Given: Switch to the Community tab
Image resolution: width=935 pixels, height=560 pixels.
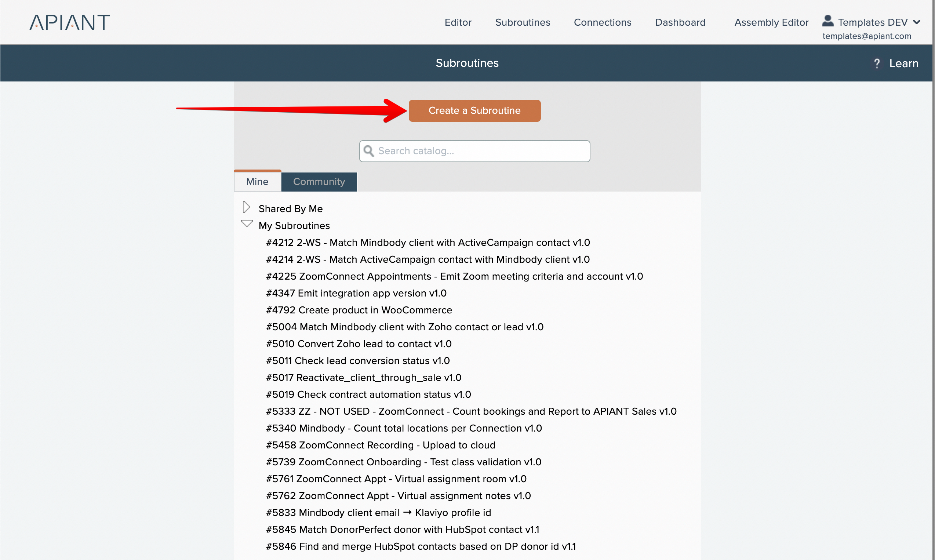Looking at the screenshot, I should pyautogui.click(x=319, y=182).
